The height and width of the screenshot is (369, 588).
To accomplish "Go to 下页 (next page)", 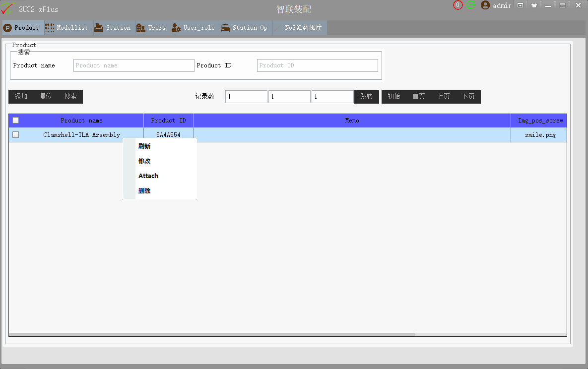I will pos(468,97).
